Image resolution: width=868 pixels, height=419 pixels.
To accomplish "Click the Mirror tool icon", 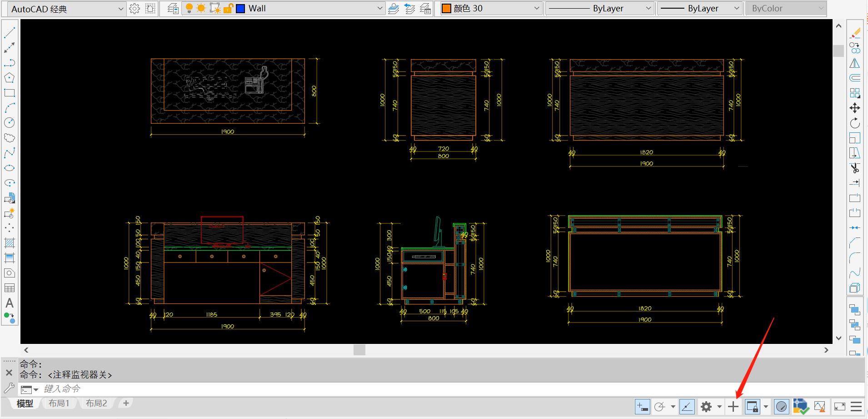I will (855, 63).
